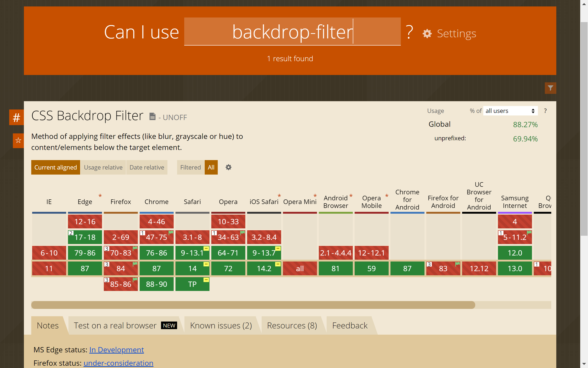Click iOS Safari 3.2-8.4 cell

pyautogui.click(x=264, y=237)
